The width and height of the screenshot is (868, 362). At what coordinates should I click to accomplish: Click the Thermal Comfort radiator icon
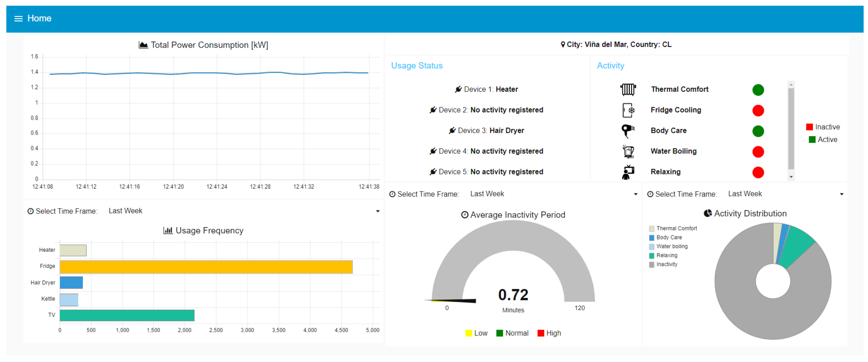click(x=628, y=89)
